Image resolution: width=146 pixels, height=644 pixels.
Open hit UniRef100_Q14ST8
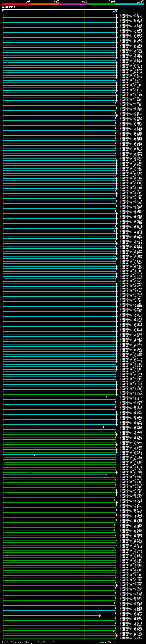131,75
